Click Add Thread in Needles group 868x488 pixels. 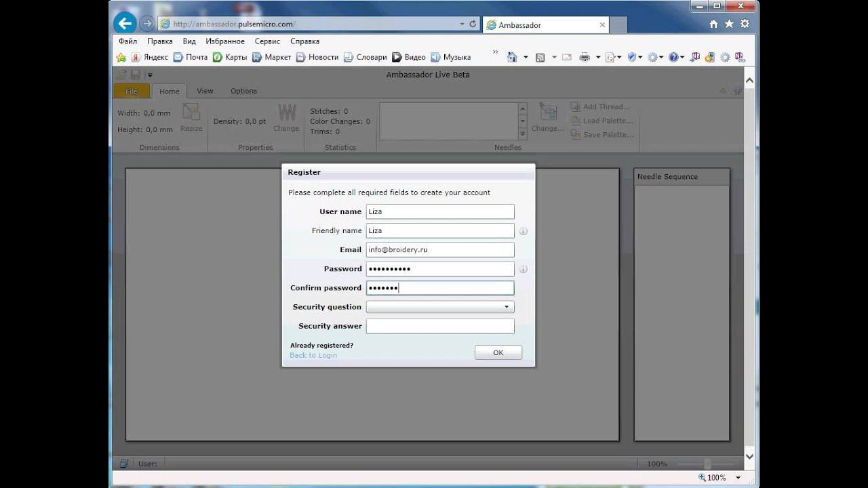[x=601, y=106]
